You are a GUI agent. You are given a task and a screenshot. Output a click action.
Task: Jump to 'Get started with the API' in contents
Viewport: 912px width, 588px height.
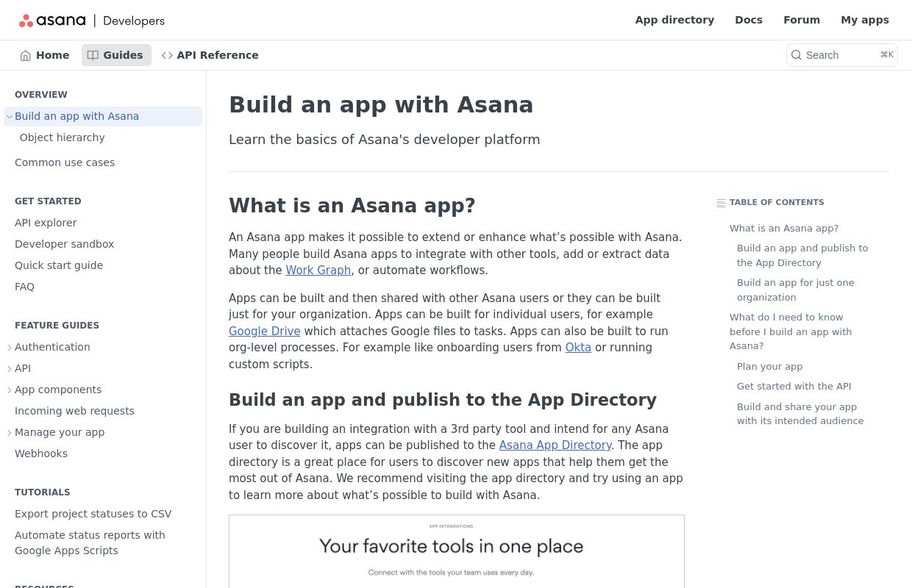pyautogui.click(x=794, y=386)
